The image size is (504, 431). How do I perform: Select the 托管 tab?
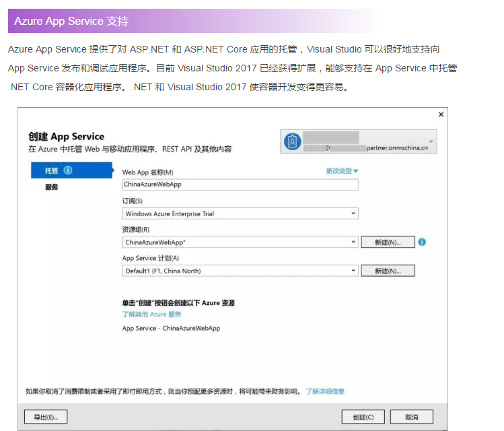(x=72, y=170)
